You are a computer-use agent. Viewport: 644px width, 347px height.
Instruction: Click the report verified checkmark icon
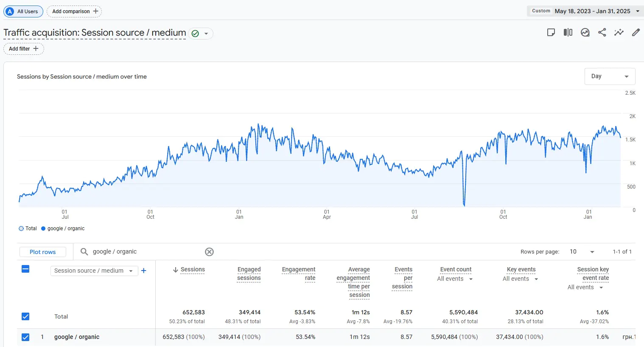tap(195, 34)
